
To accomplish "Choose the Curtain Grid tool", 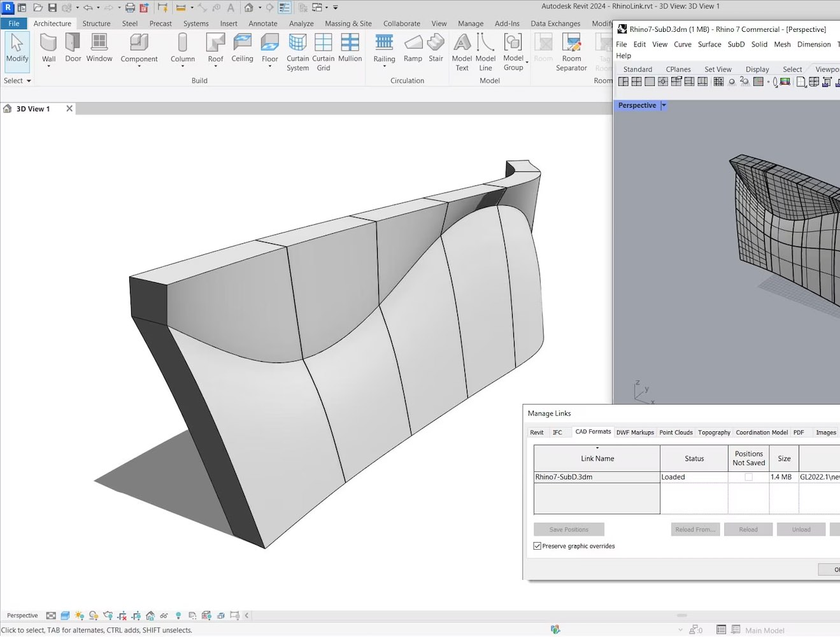I will point(324,52).
